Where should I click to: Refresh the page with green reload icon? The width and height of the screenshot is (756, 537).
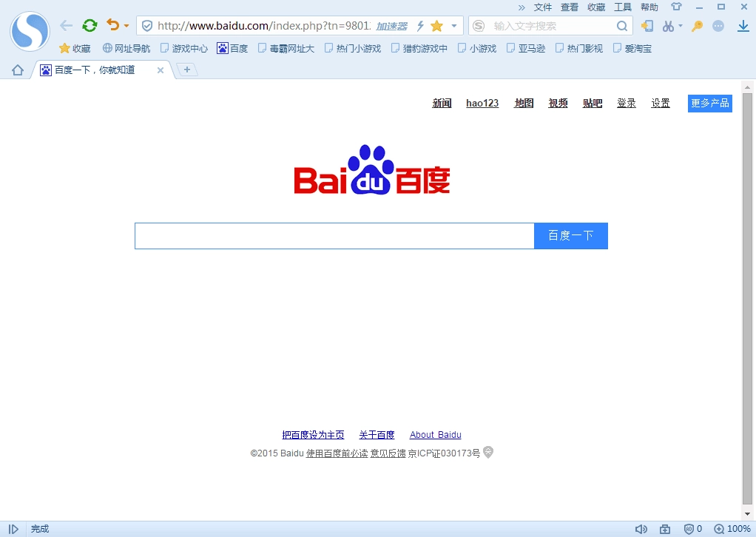pos(90,26)
